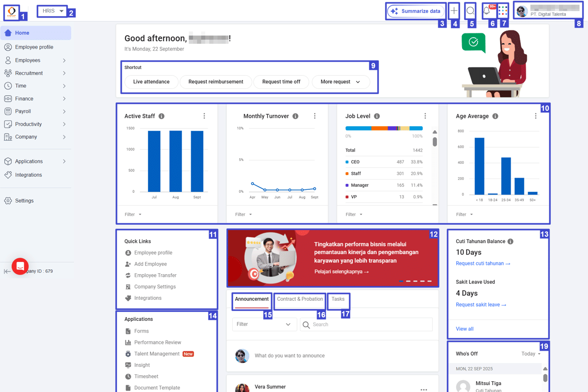
Task: Switch to the Tasks tab
Action: click(338, 299)
